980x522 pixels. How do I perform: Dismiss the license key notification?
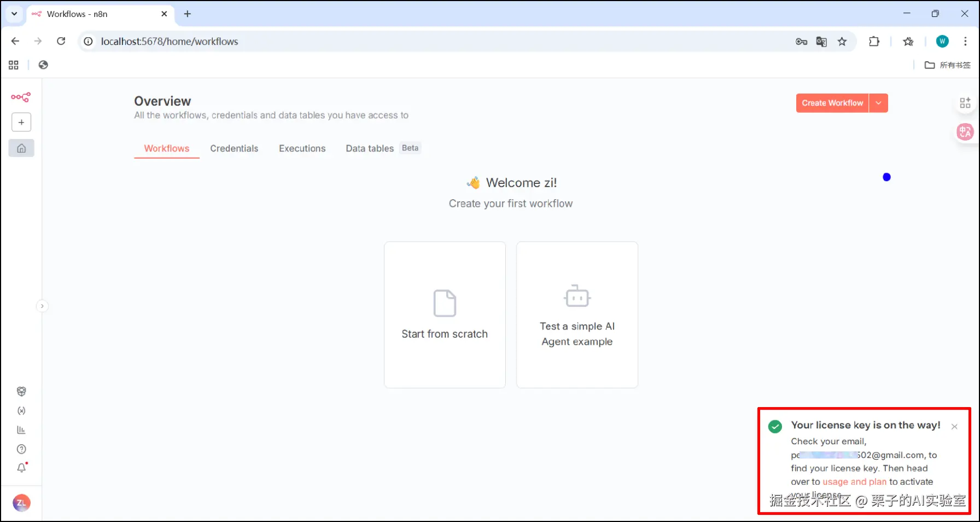tap(954, 427)
